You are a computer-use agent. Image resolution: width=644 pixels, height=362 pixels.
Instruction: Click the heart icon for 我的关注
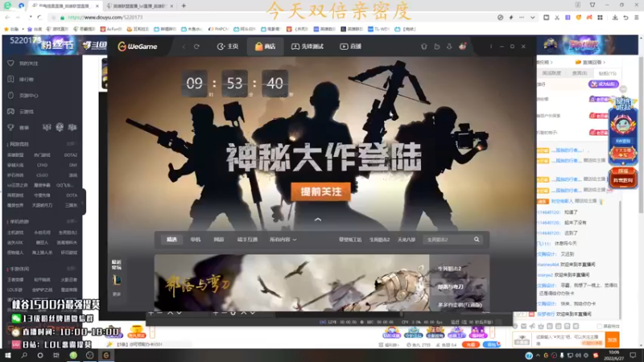tap(10, 64)
